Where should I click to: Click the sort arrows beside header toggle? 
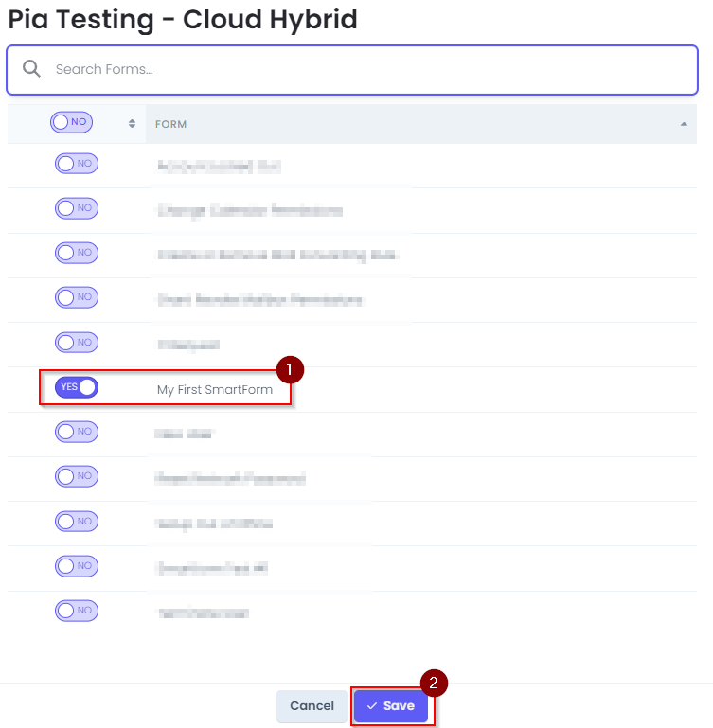pyautogui.click(x=132, y=123)
